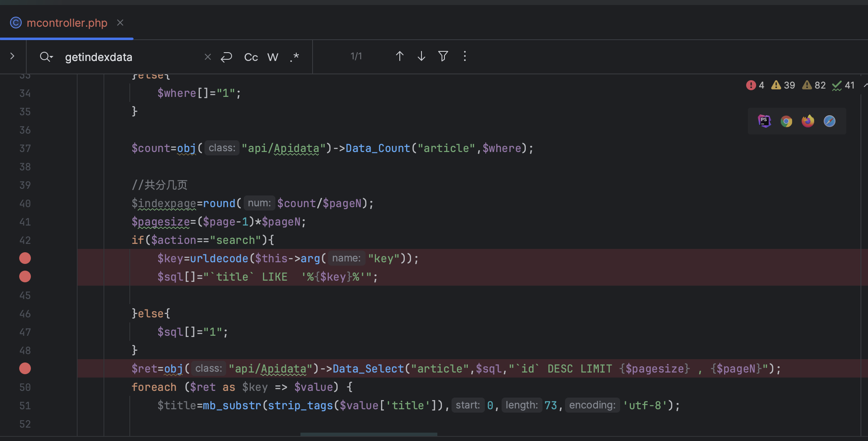This screenshot has width=868, height=441.
Task: Click the mb_substr function call
Action: click(x=232, y=406)
